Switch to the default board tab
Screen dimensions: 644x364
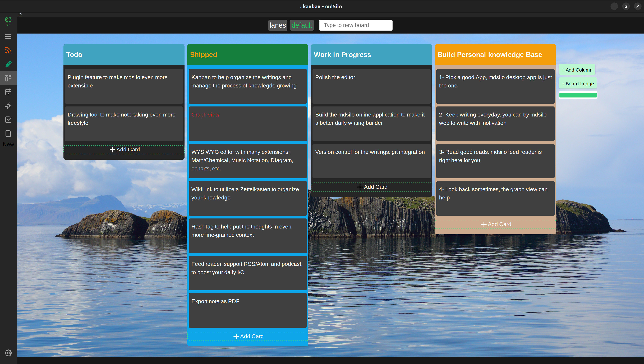302,25
